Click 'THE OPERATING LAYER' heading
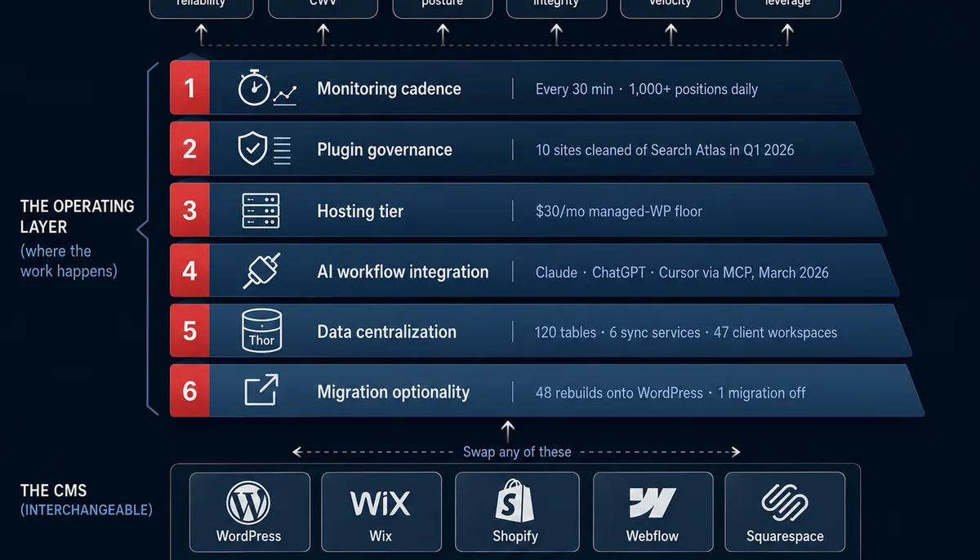The height and width of the screenshot is (560, 980). click(x=78, y=216)
